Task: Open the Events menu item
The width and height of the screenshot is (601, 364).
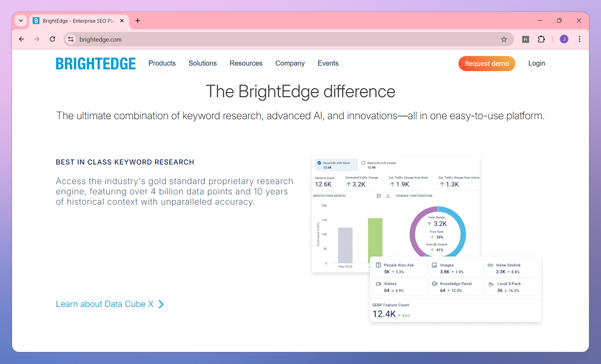Action: pos(328,63)
